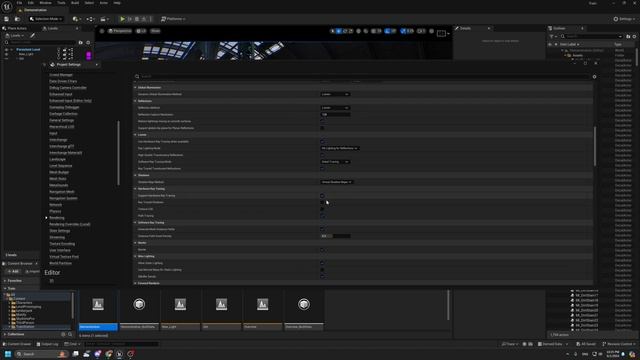Screen dimensions: 640x360
Task: Toggle Generate Mesh Distance Fields checkbox
Action: [322, 229]
